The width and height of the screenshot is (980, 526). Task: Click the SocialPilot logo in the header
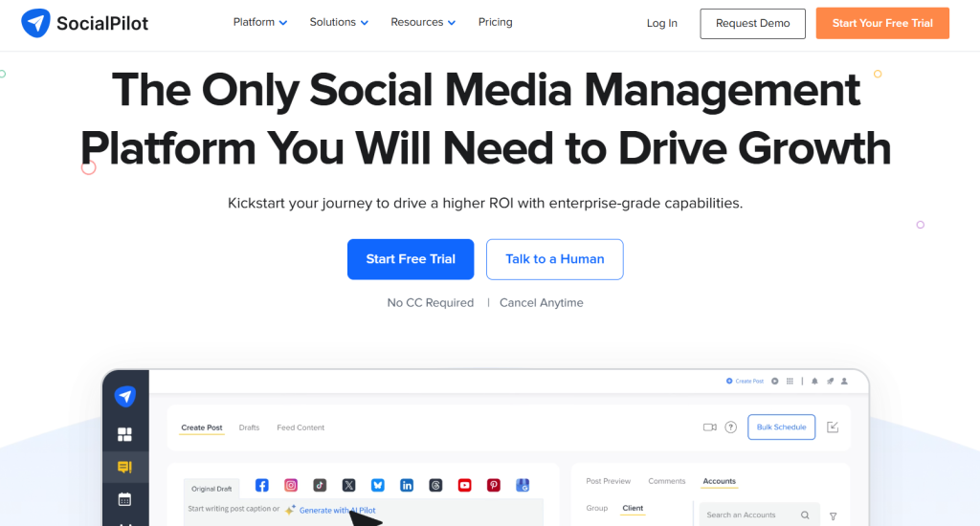tap(85, 23)
